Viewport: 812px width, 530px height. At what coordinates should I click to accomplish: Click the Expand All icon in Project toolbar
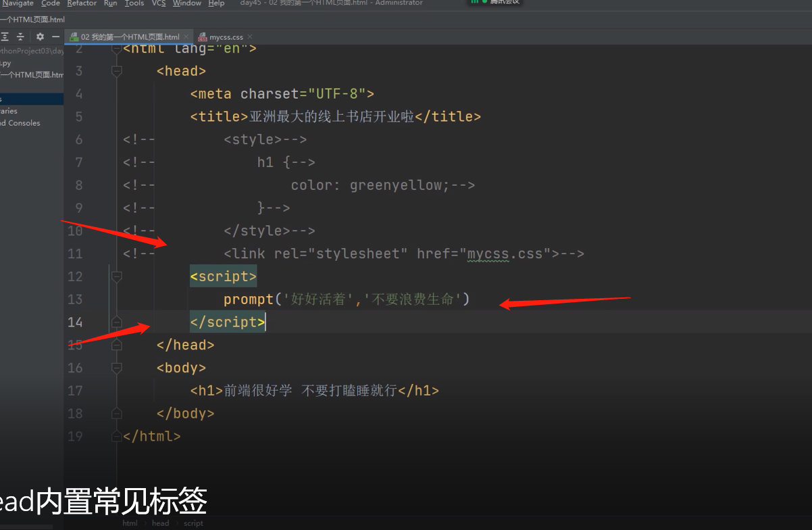pyautogui.click(x=5, y=37)
